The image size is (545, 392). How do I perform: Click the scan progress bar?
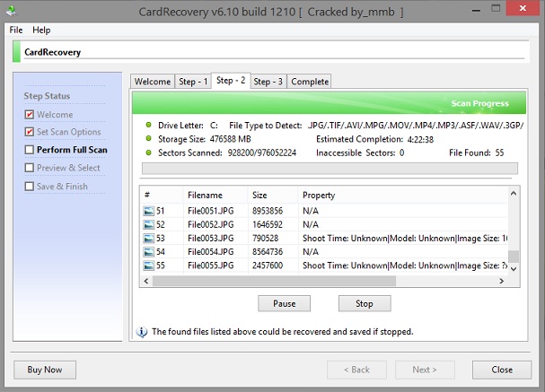click(x=330, y=169)
